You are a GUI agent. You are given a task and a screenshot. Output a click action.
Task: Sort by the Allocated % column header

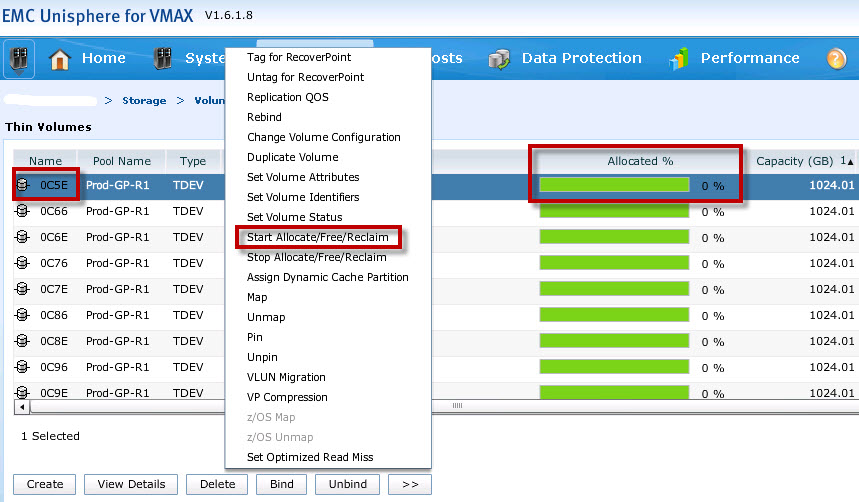(x=640, y=161)
